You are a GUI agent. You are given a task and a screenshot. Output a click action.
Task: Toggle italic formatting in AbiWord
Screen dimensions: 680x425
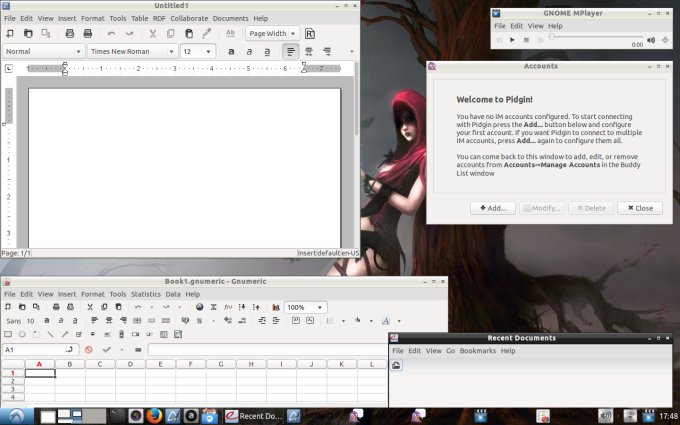pyautogui.click(x=250, y=51)
